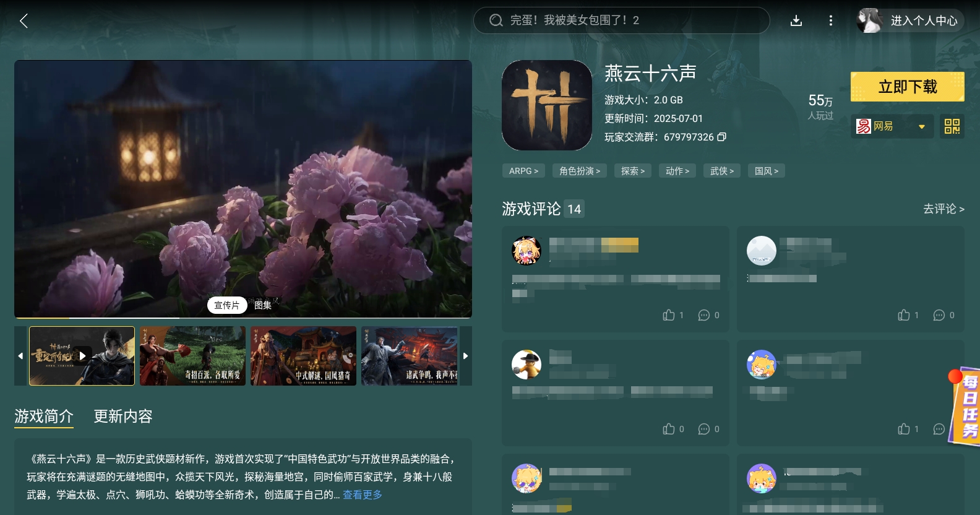The width and height of the screenshot is (980, 515).
Task: Open the 角色扮演 tag
Action: (x=580, y=171)
